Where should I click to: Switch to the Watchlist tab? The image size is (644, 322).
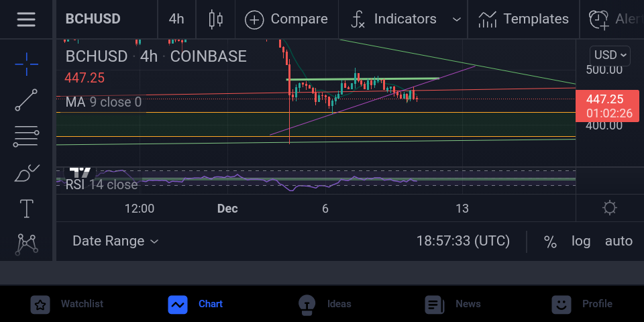click(67, 305)
